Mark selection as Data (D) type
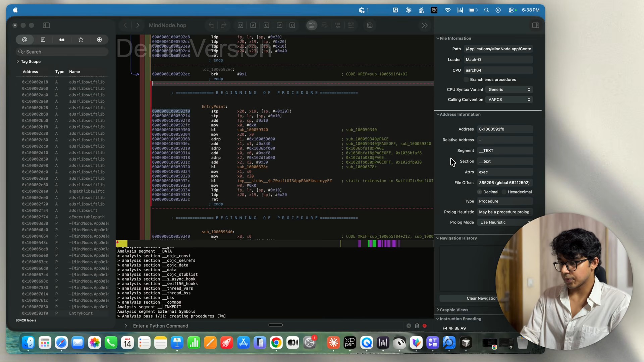The width and height of the screenshot is (644, 362). [x=240, y=25]
